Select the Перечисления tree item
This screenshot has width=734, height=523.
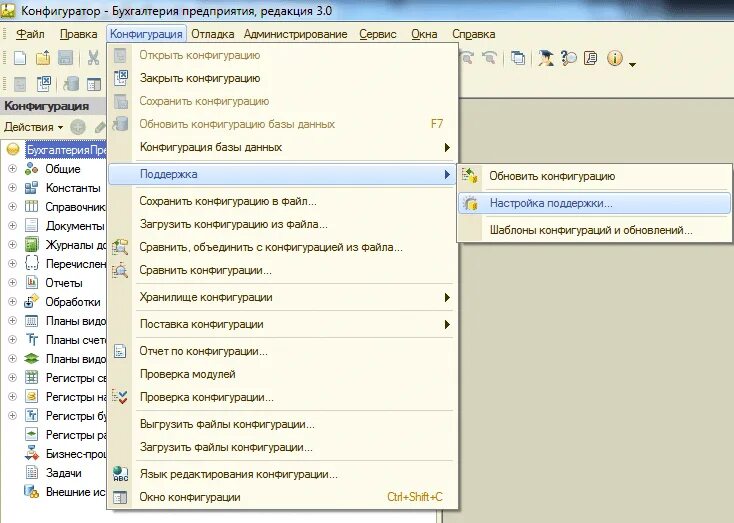point(76,264)
